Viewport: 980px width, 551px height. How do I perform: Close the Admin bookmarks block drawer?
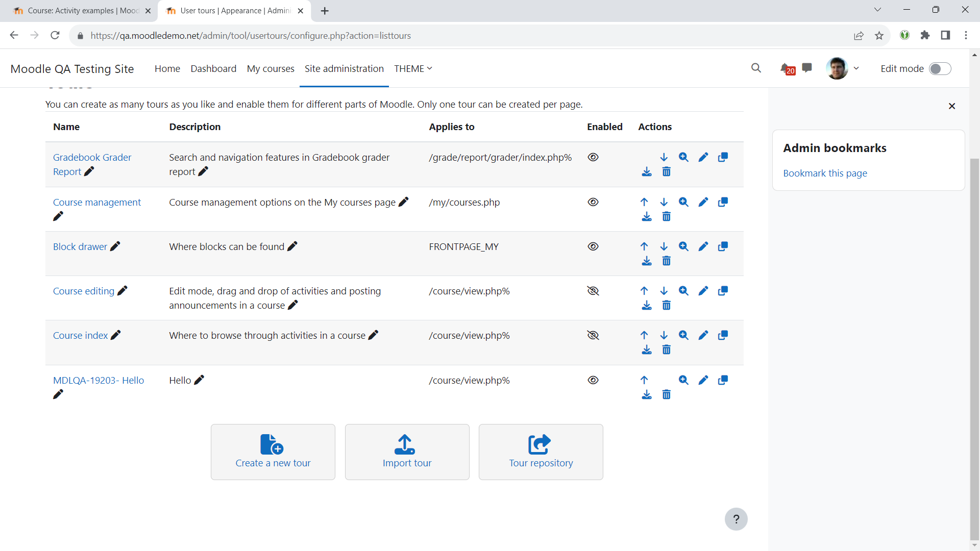click(x=952, y=106)
